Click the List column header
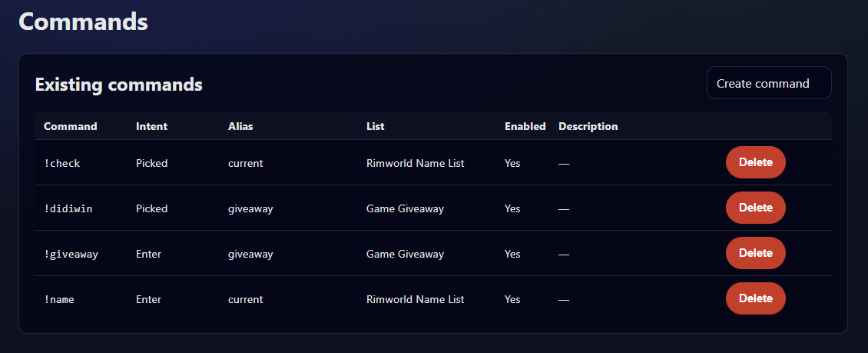The width and height of the screenshot is (868, 353). click(376, 126)
